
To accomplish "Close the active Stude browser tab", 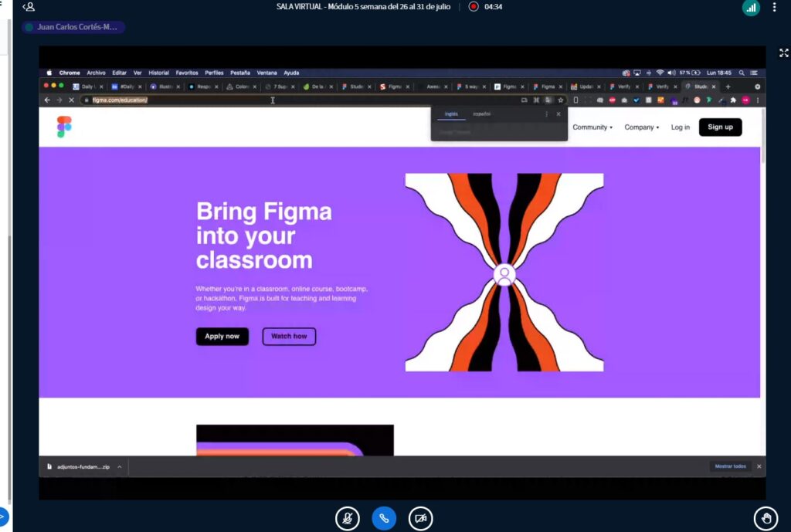I will [x=713, y=86].
